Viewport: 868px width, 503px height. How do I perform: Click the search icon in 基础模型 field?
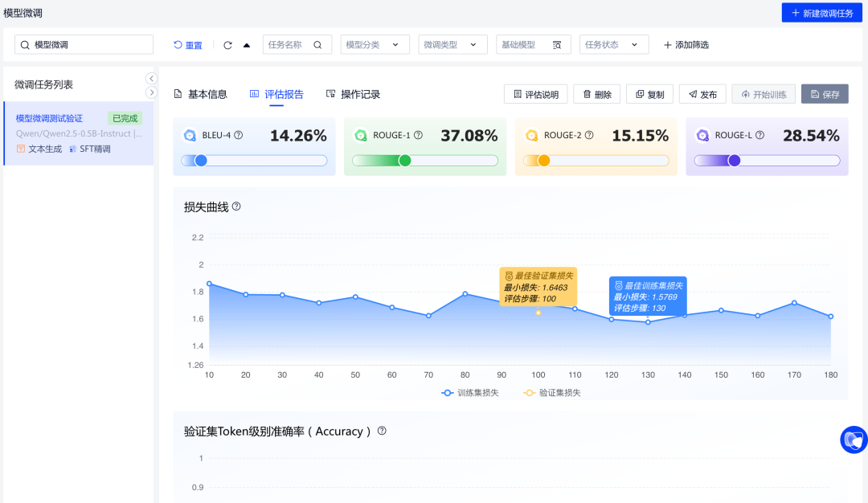click(557, 45)
